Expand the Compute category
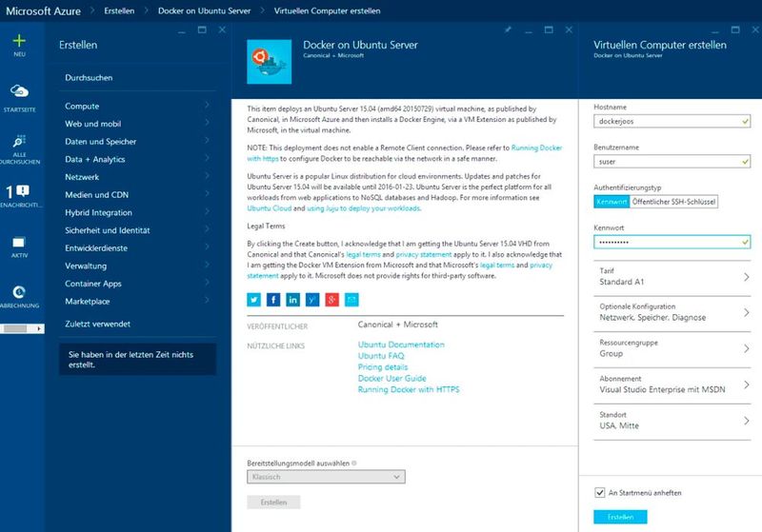This screenshot has width=762, height=532. [x=137, y=106]
